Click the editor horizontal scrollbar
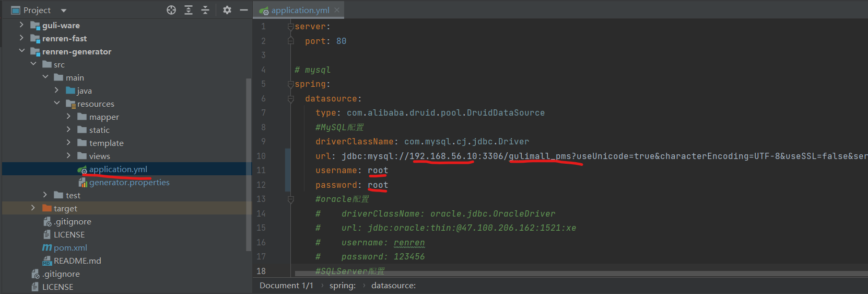868x294 pixels. (581, 274)
